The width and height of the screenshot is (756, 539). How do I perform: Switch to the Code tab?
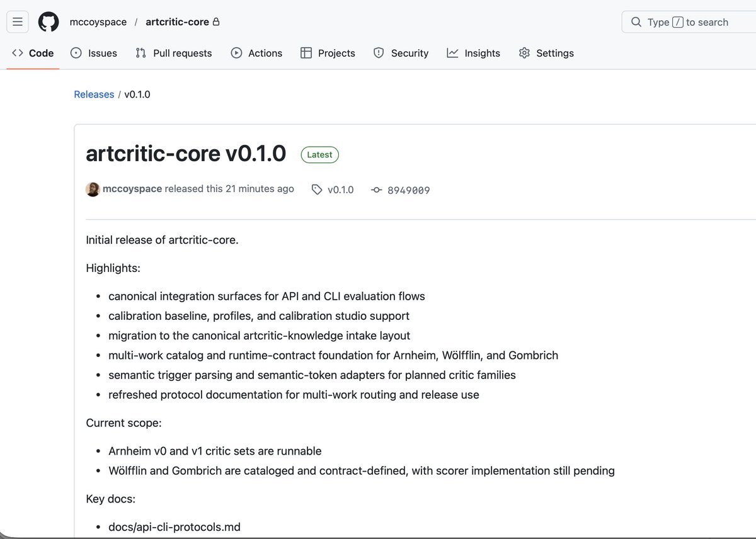click(x=33, y=53)
